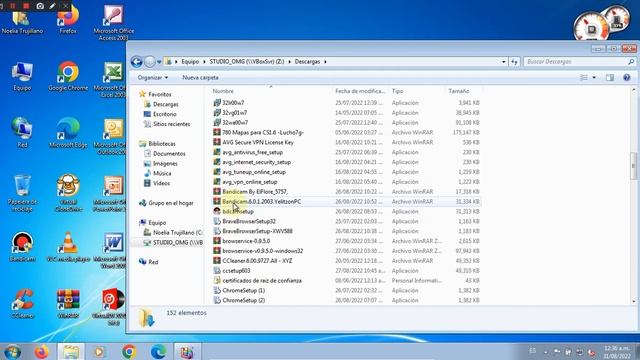This screenshot has width=640, height=360.
Task: Select Sitios recientes in navigation pane
Action: 171,124
